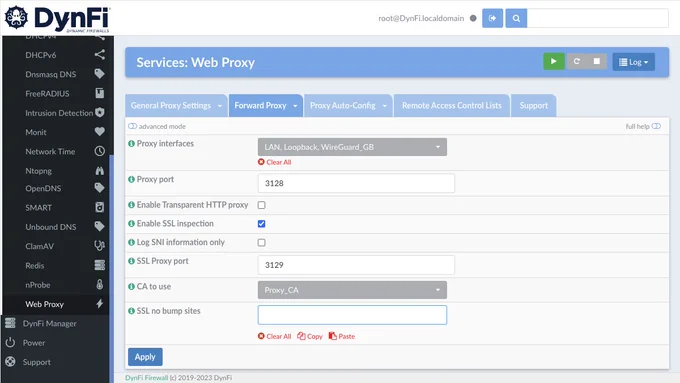Toggle advanced mode switch
Viewport: 680px width, 383px height.
132,126
